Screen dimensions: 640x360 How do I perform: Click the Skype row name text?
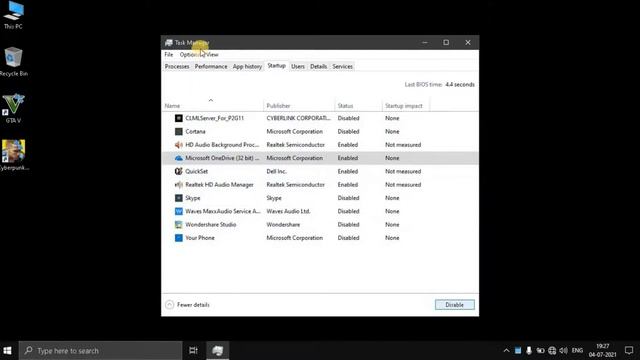click(x=193, y=198)
